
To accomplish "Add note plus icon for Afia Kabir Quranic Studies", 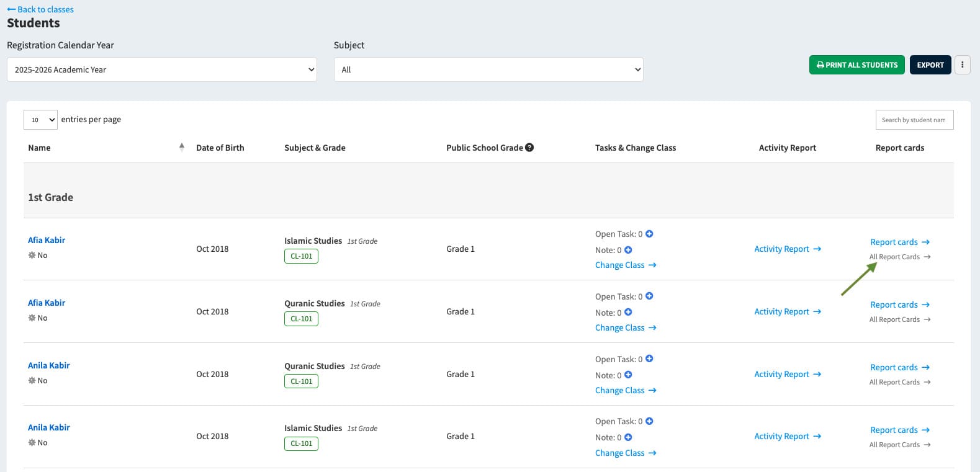I will click(628, 313).
